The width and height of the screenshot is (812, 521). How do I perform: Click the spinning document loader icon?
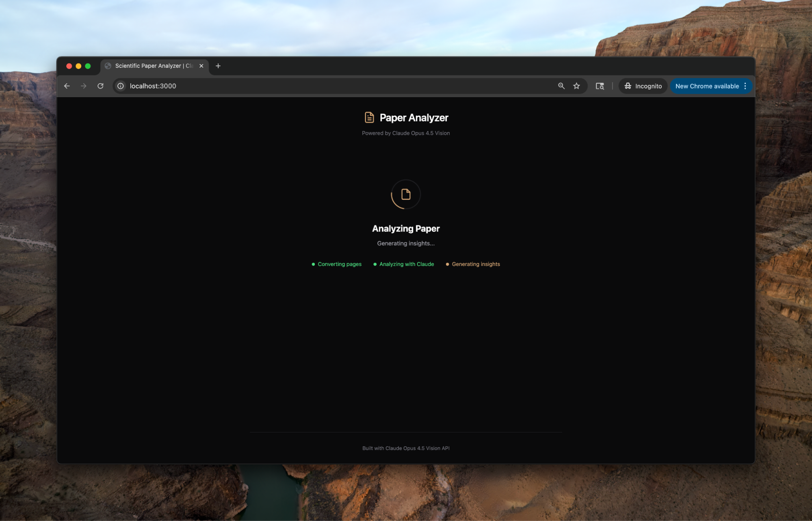(x=405, y=195)
